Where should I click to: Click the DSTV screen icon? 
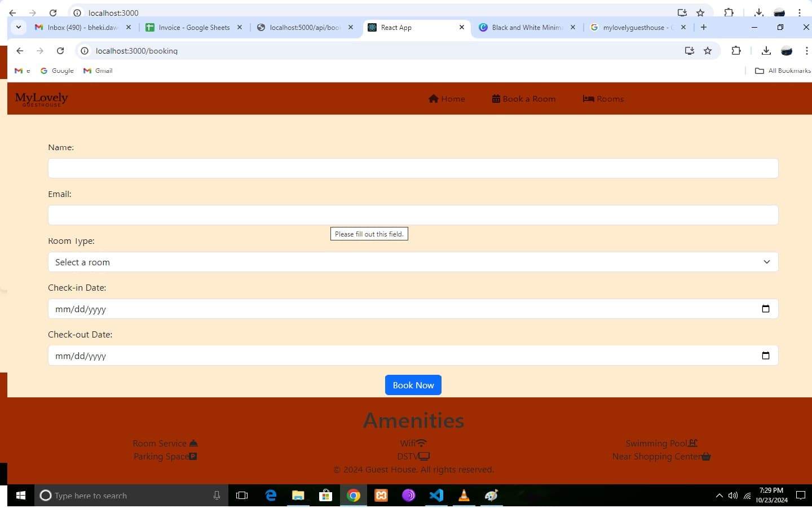click(423, 456)
